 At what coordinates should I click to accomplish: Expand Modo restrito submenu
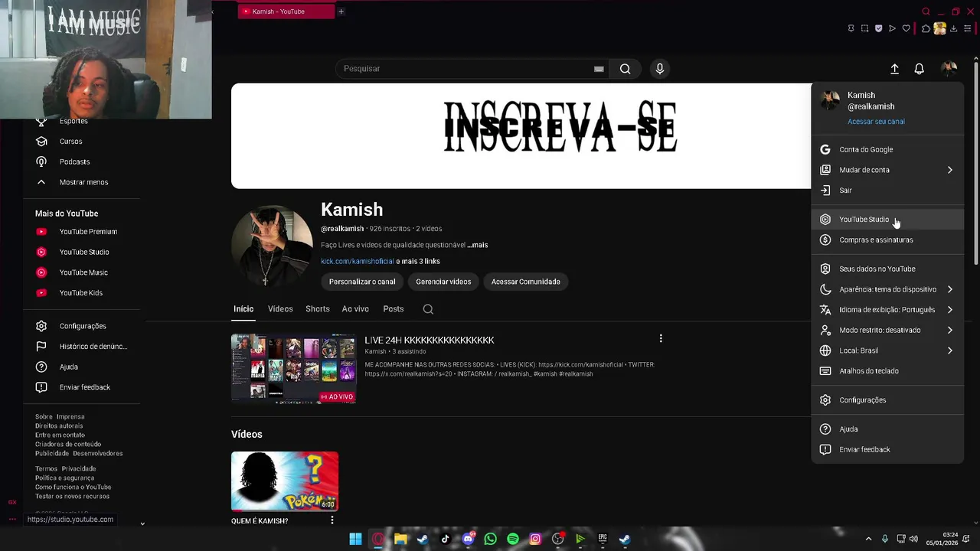949,330
